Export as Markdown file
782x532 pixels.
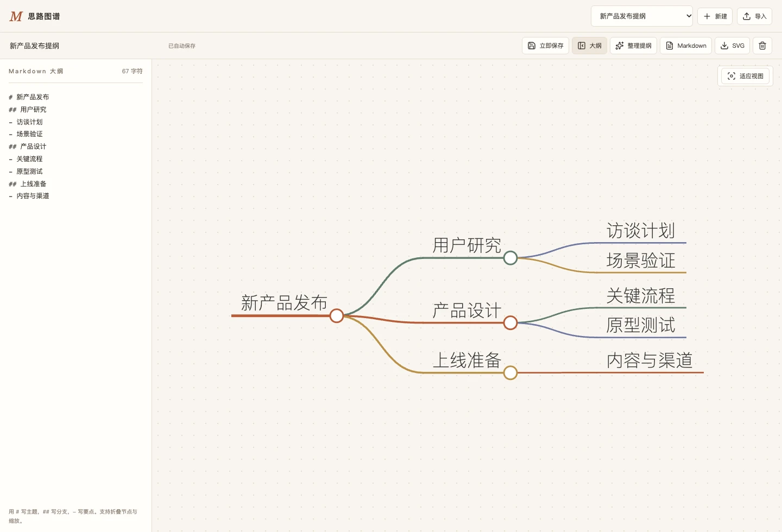coord(686,46)
